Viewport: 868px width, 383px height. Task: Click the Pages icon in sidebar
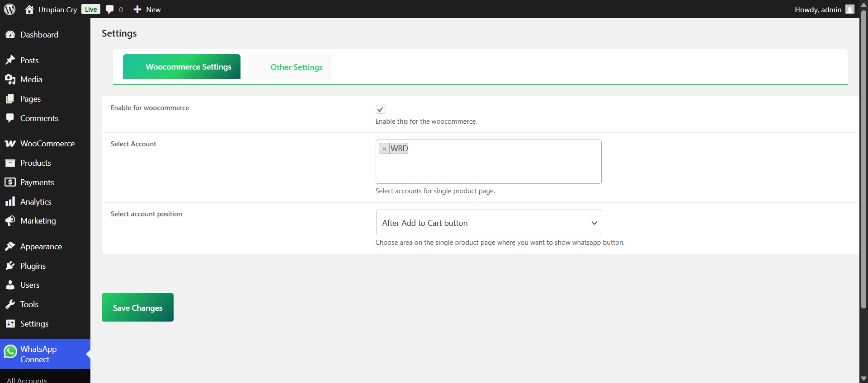point(10,99)
